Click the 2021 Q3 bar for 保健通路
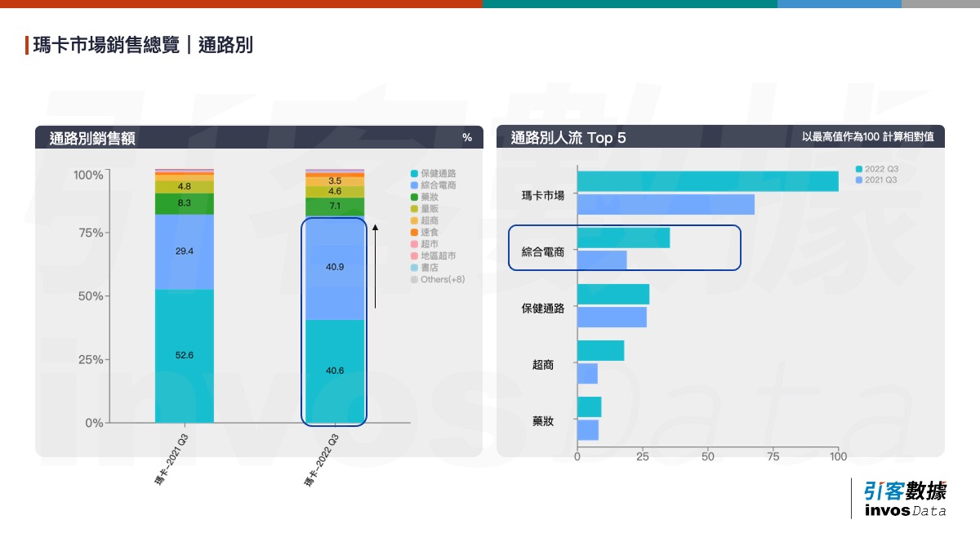 (612, 317)
